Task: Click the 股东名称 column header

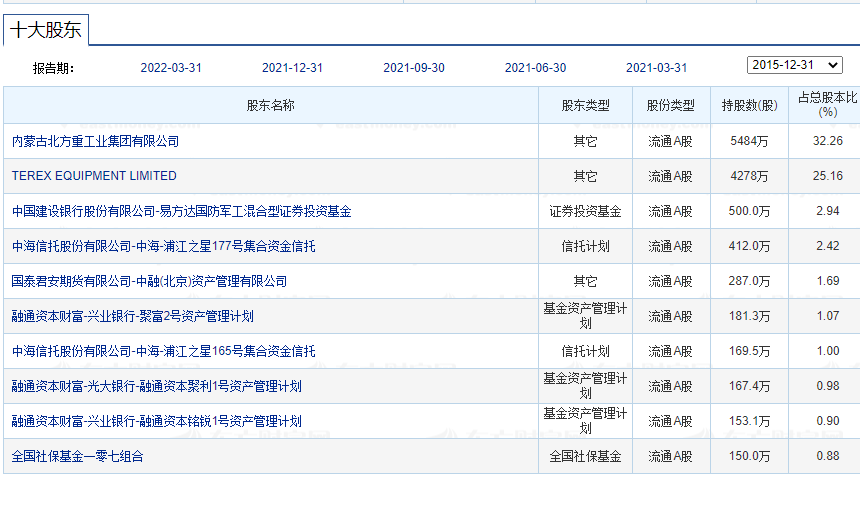Action: coord(270,105)
